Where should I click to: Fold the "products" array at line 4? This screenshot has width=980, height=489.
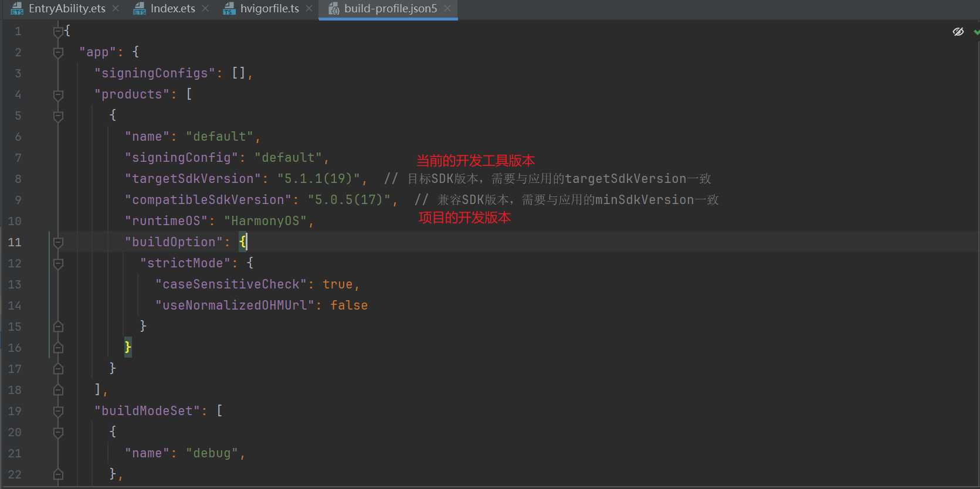click(58, 95)
